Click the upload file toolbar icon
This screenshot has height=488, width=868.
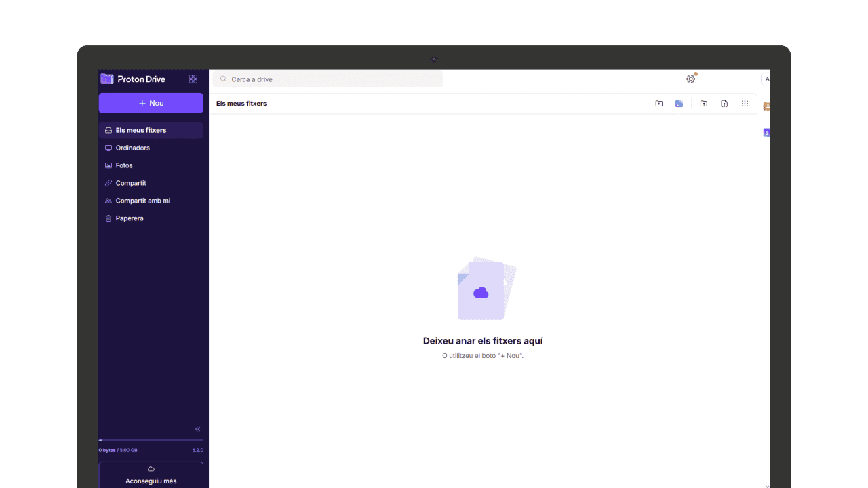(724, 104)
